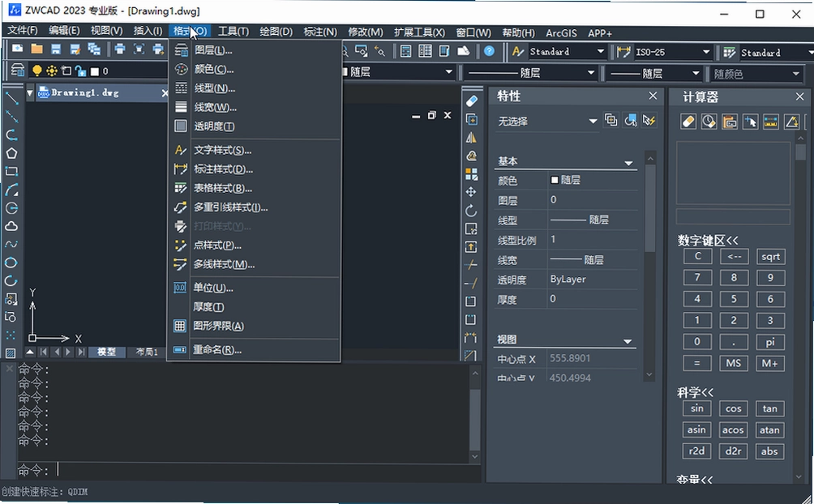Toggle the layer lock padlock icon
Viewport: 814px width, 504px height.
click(80, 70)
